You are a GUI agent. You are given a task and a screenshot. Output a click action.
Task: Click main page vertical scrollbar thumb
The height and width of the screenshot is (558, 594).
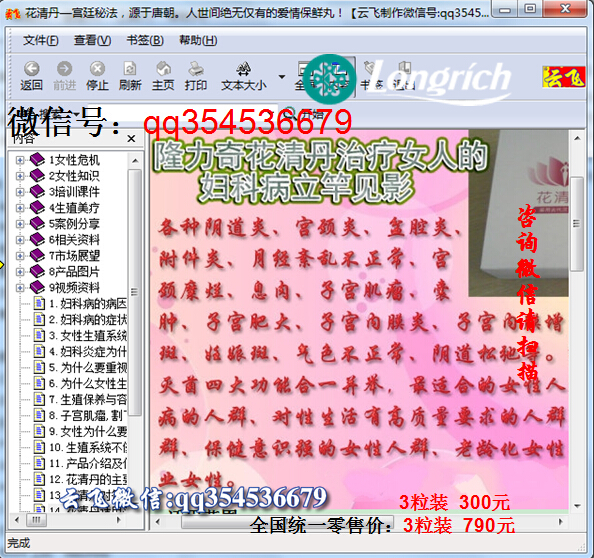pyautogui.click(x=577, y=224)
